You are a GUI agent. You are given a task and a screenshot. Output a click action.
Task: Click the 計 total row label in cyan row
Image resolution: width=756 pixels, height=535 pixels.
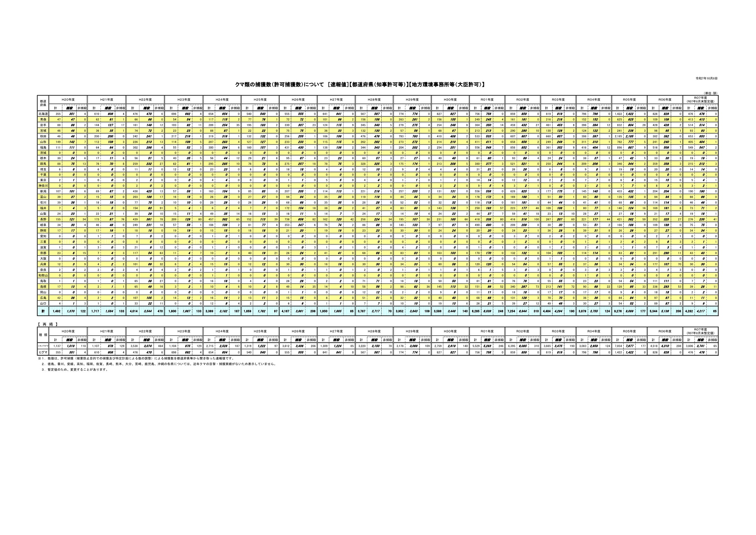pos(43,311)
